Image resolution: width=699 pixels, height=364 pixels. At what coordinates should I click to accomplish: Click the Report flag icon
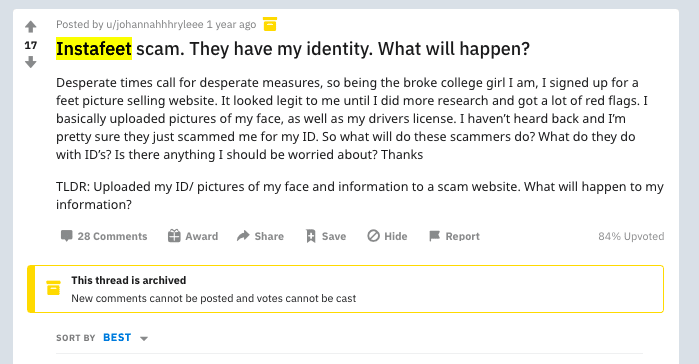[434, 236]
